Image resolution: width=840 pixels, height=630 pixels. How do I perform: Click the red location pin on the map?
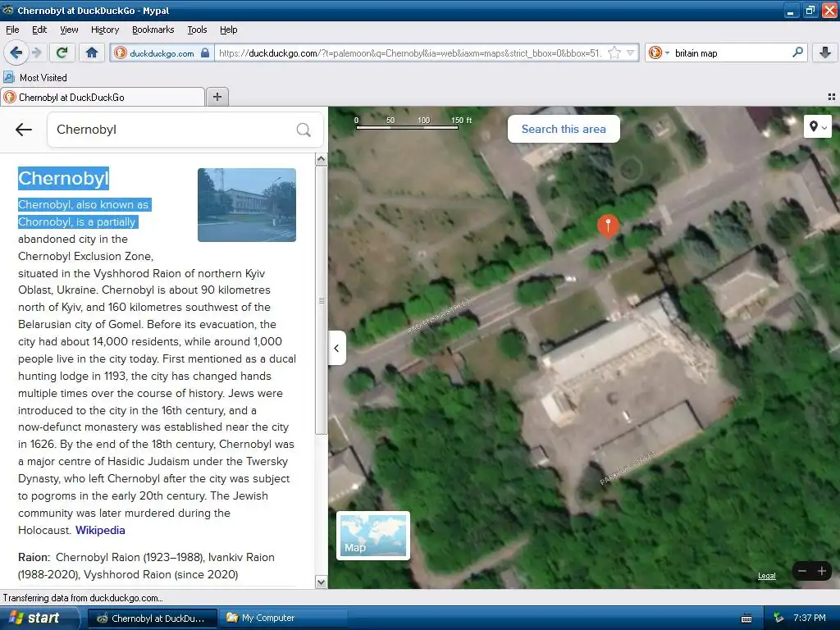(x=608, y=225)
